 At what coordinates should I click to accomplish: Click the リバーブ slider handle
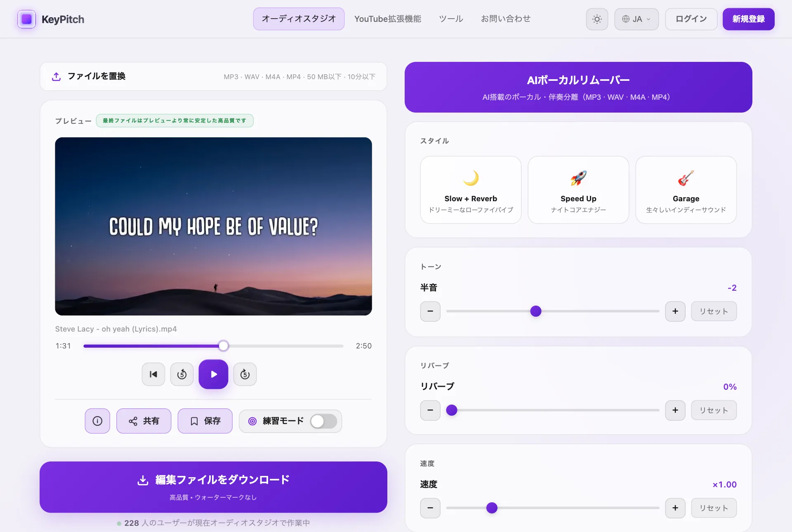[x=452, y=410]
